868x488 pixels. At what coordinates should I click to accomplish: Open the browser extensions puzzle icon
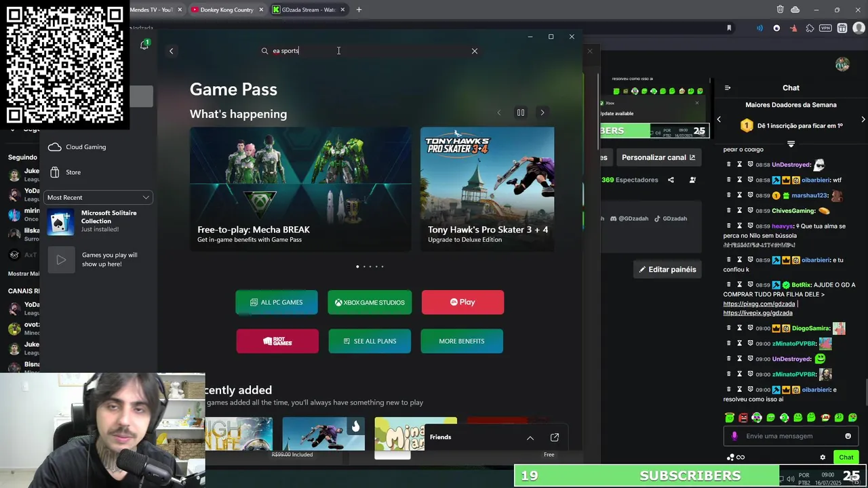(x=810, y=28)
